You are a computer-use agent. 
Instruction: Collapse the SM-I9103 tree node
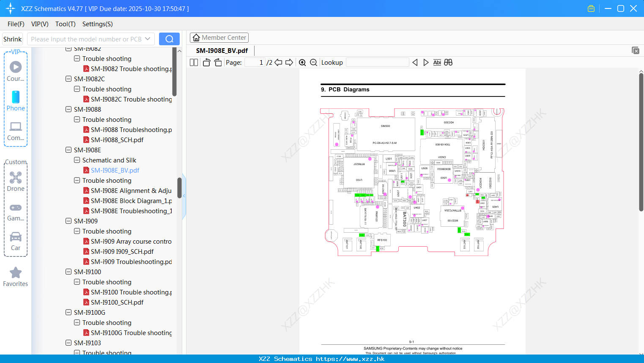click(x=69, y=343)
